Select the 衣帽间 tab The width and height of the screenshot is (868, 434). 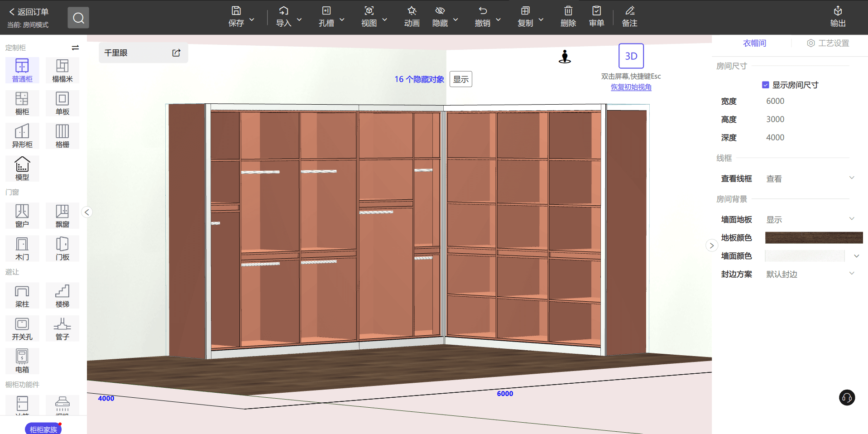click(x=754, y=43)
